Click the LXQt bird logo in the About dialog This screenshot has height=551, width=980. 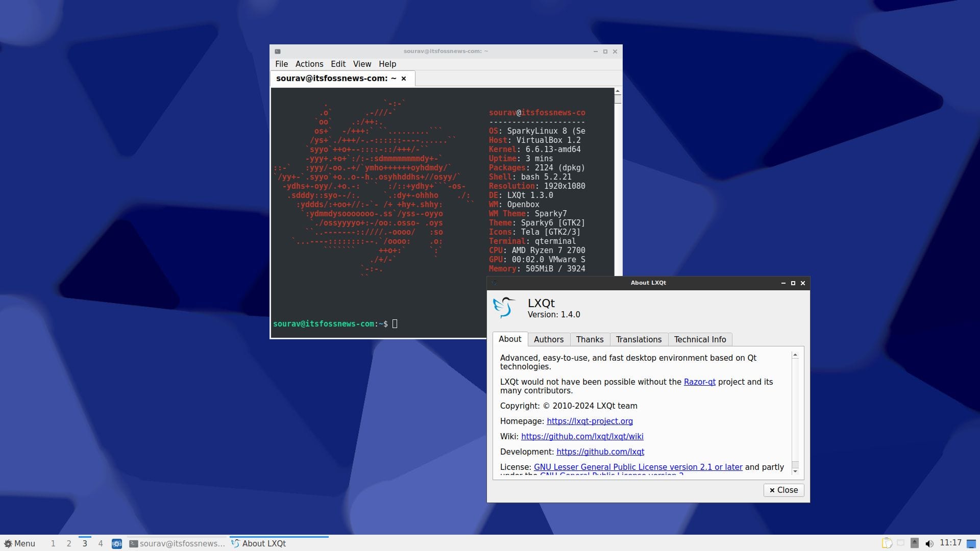[x=504, y=307]
